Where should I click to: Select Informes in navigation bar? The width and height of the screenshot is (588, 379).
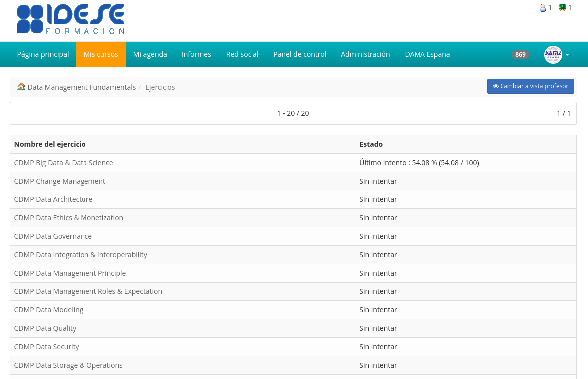[x=196, y=54]
